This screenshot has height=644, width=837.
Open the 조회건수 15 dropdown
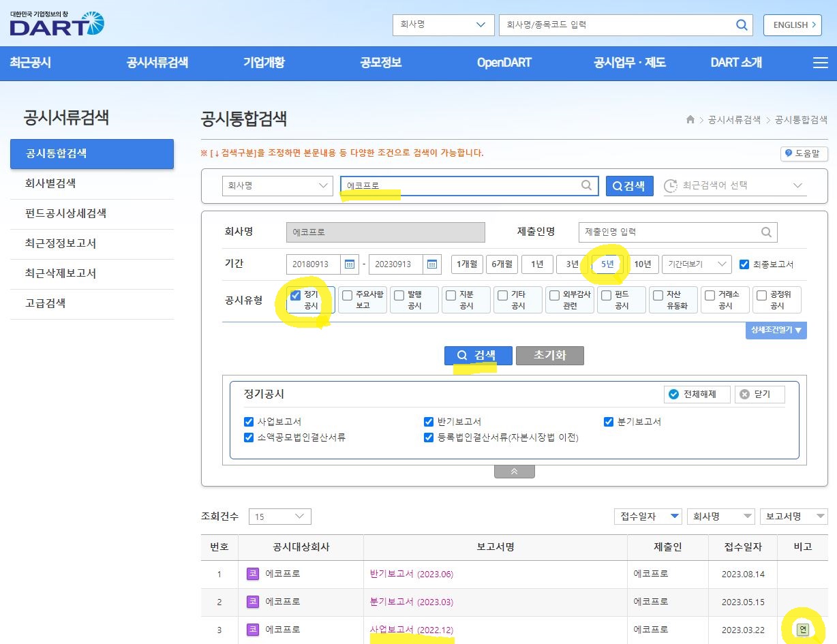coord(280,517)
